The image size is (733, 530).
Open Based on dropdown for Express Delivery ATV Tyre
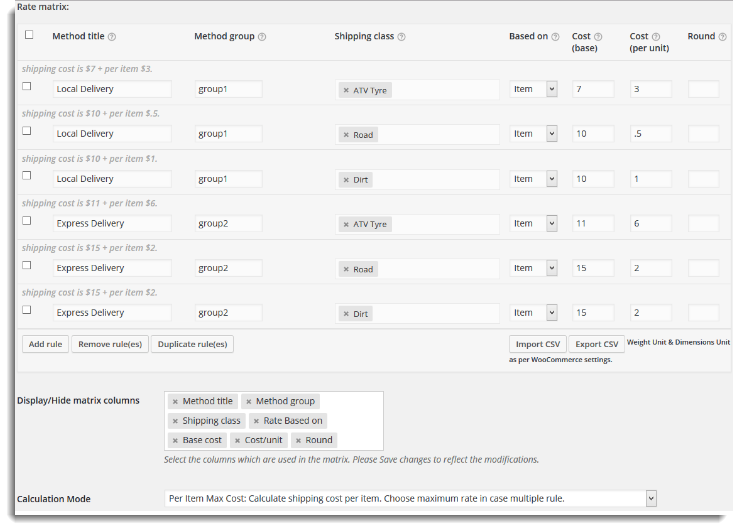533,223
